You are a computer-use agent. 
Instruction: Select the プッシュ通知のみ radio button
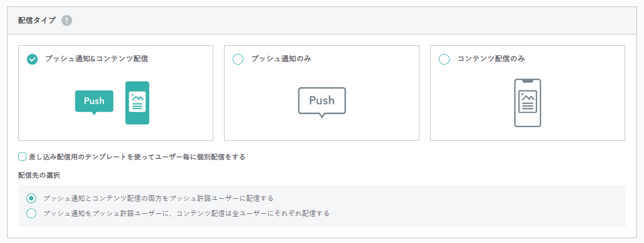pos(238,59)
